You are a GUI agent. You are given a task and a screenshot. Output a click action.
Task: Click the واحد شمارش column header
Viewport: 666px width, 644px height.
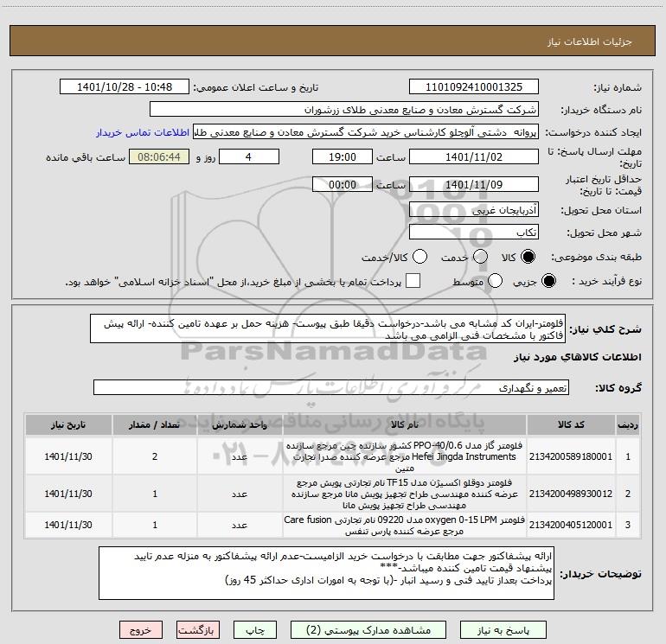(x=240, y=424)
